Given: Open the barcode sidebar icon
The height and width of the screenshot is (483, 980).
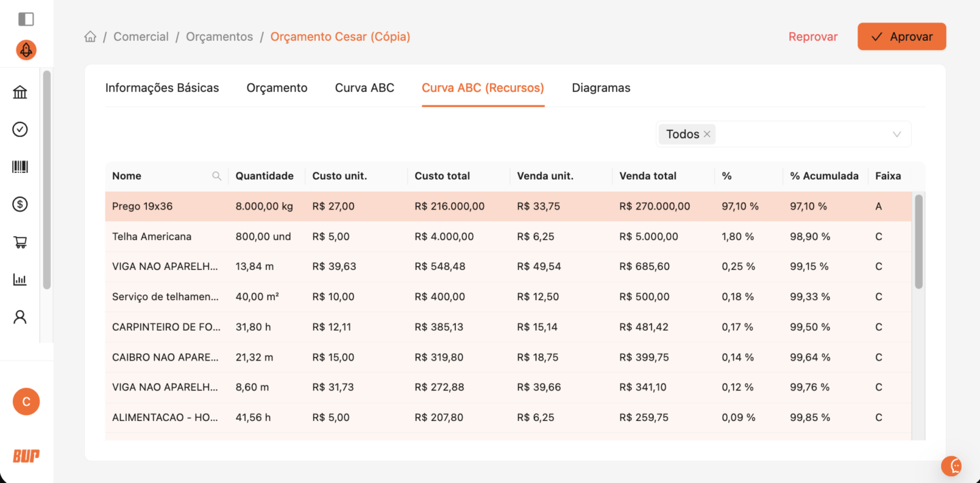Looking at the screenshot, I should coord(20,167).
